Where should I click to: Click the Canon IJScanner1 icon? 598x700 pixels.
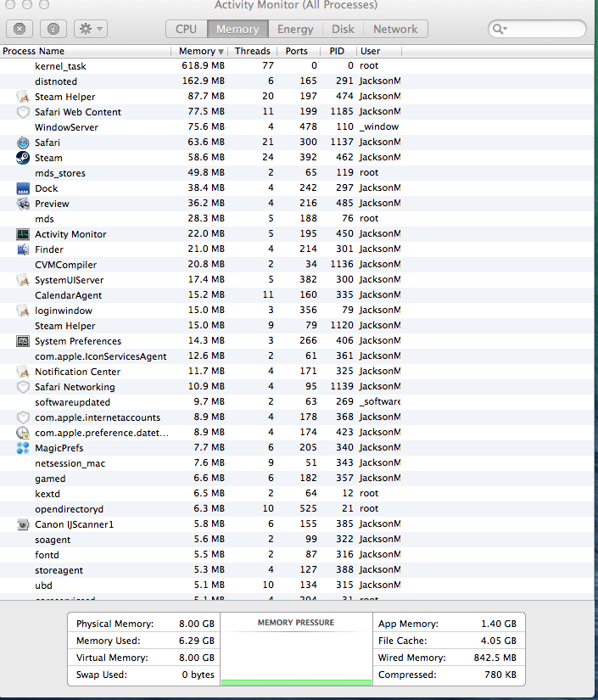(x=23, y=524)
